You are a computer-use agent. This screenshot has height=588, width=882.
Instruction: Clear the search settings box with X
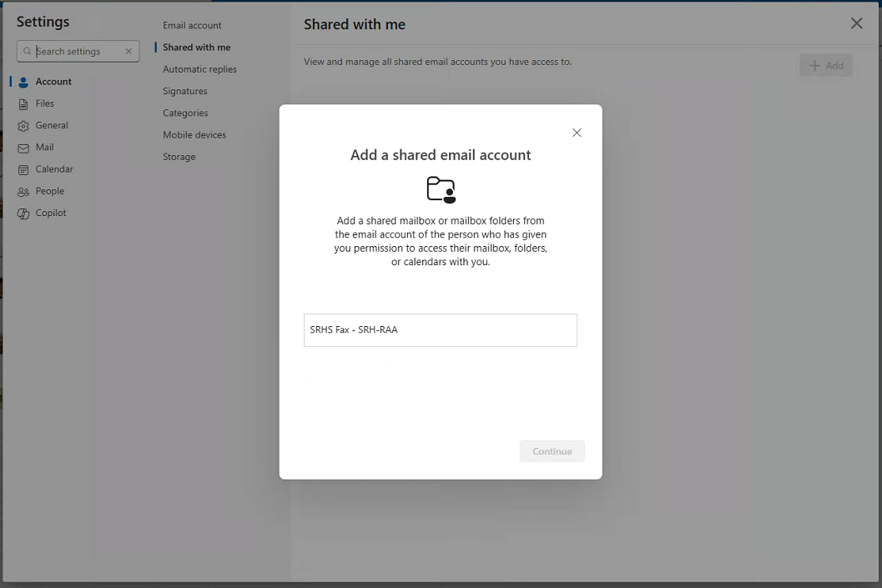coord(129,51)
